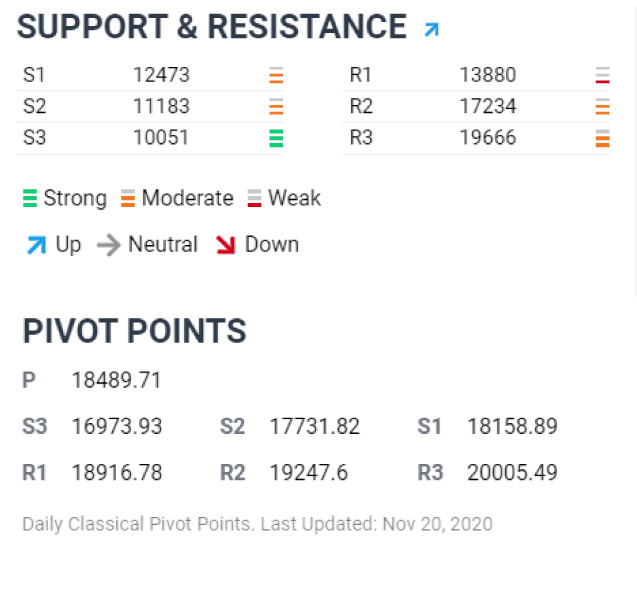Click the red Down arrow in the legend

pyautogui.click(x=226, y=245)
